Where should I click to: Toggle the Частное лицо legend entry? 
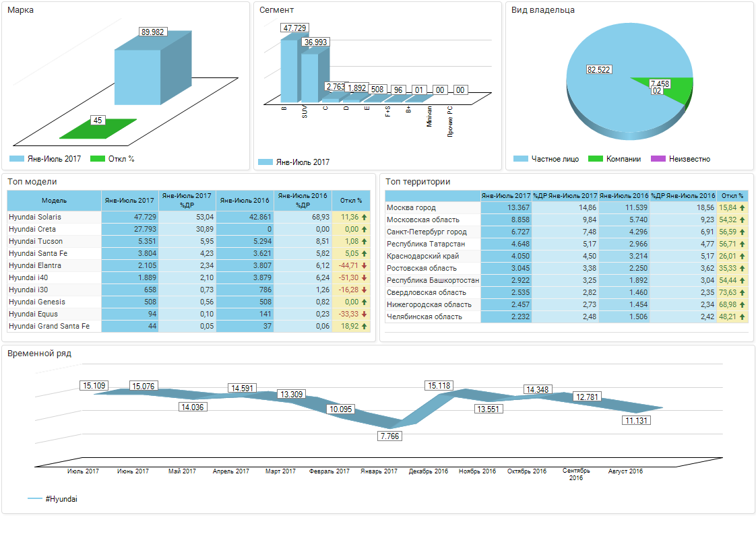[546, 159]
